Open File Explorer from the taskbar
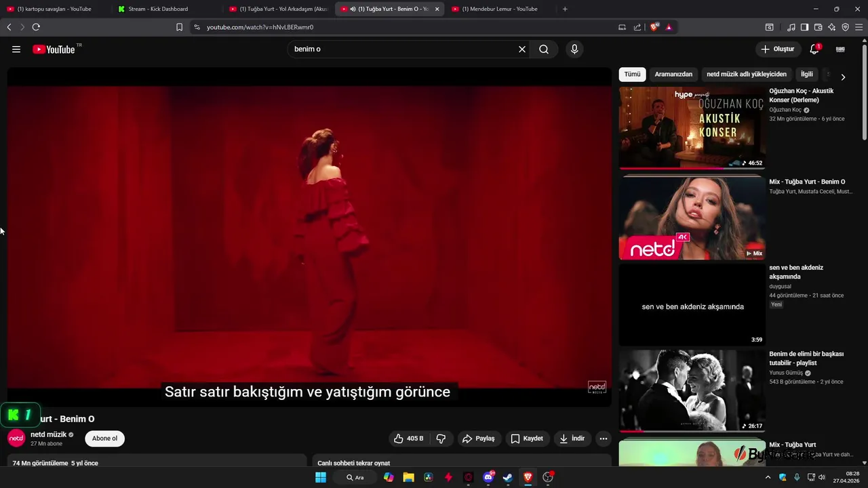Screen dimensions: 868x488 [408, 477]
